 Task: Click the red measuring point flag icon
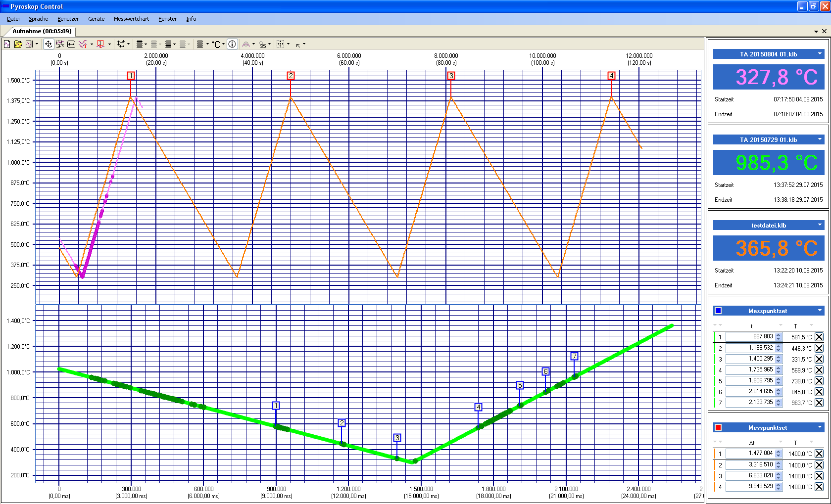click(101, 44)
